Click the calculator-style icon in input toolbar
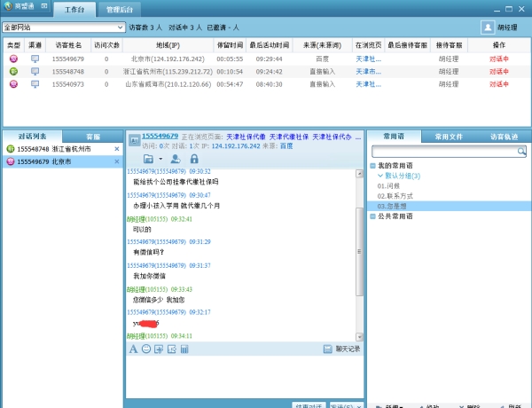532x408 pixels. pyautogui.click(x=184, y=349)
